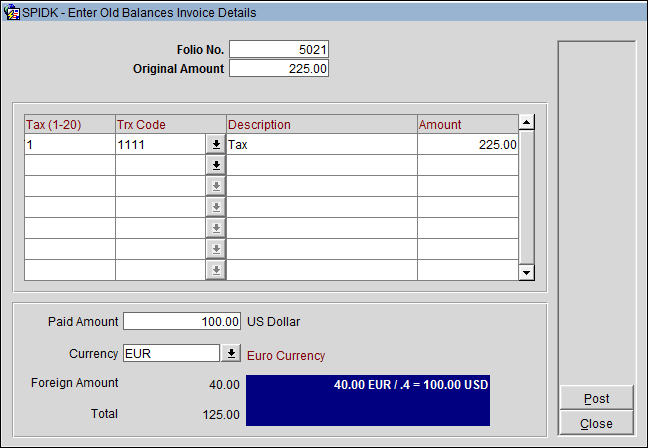This screenshot has width=648, height=448.
Task: Click the Folio No. field
Action: (279, 49)
